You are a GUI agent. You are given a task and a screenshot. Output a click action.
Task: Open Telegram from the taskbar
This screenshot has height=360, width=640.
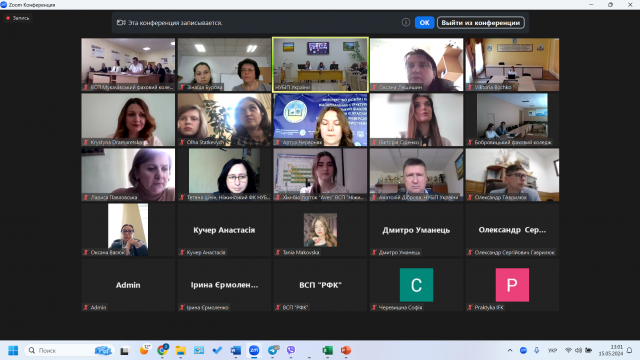pos(273,350)
